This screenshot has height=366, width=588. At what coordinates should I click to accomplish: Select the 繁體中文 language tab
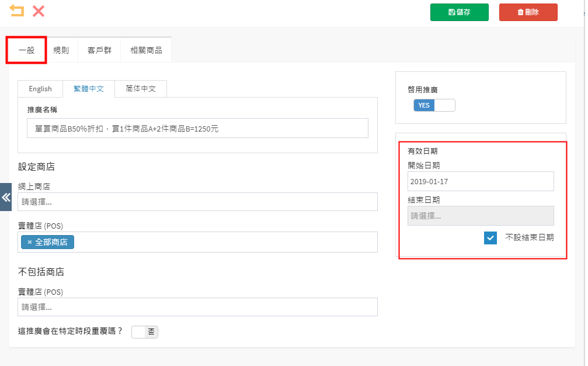coord(89,89)
